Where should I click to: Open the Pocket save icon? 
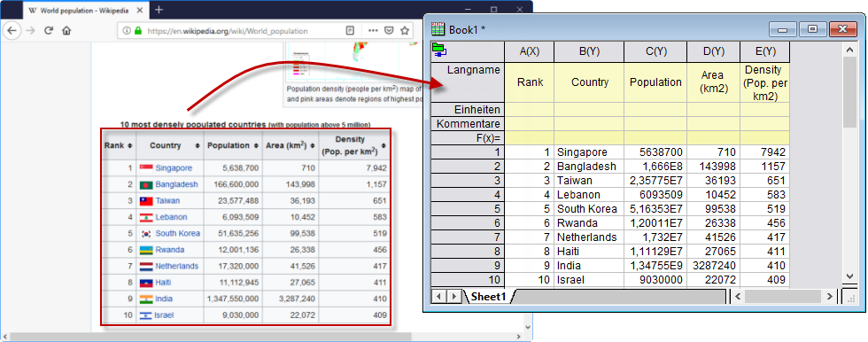click(x=389, y=31)
